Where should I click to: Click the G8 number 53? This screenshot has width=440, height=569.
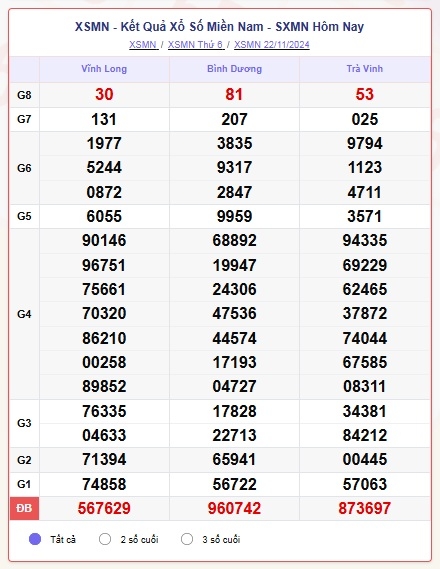point(365,95)
